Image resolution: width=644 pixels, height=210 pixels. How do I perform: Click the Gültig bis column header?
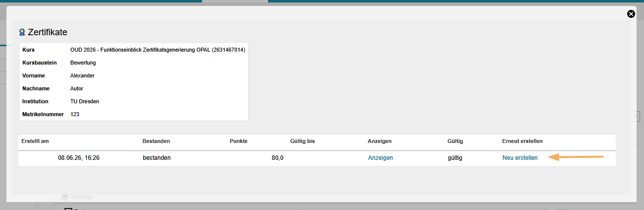tap(302, 141)
